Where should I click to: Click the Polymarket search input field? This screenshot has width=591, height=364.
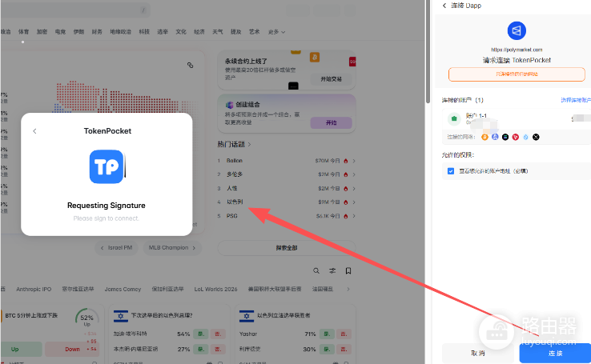click(75, 10)
